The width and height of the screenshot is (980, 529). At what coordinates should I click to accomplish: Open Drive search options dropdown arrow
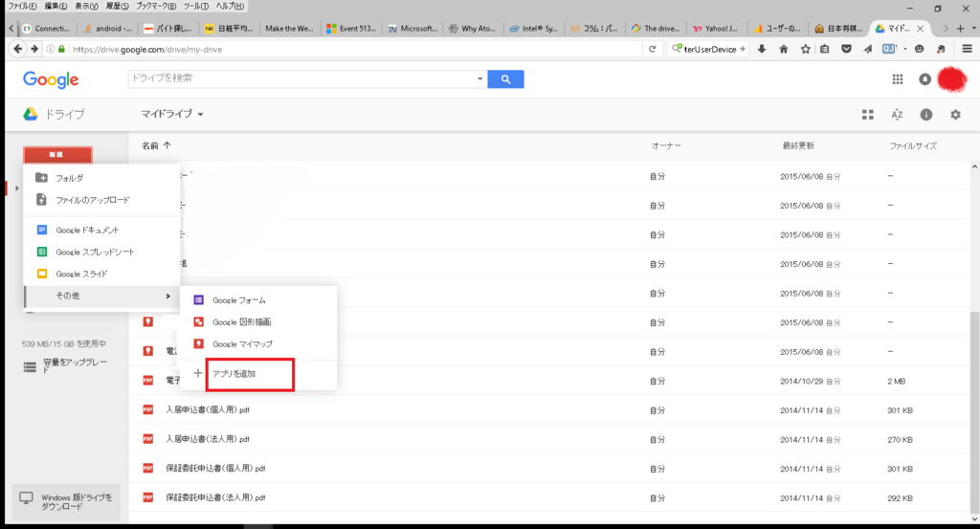(480, 78)
